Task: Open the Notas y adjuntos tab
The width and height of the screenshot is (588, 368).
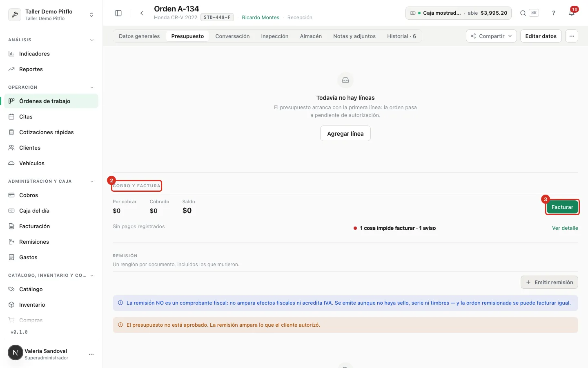Action: [x=354, y=36]
